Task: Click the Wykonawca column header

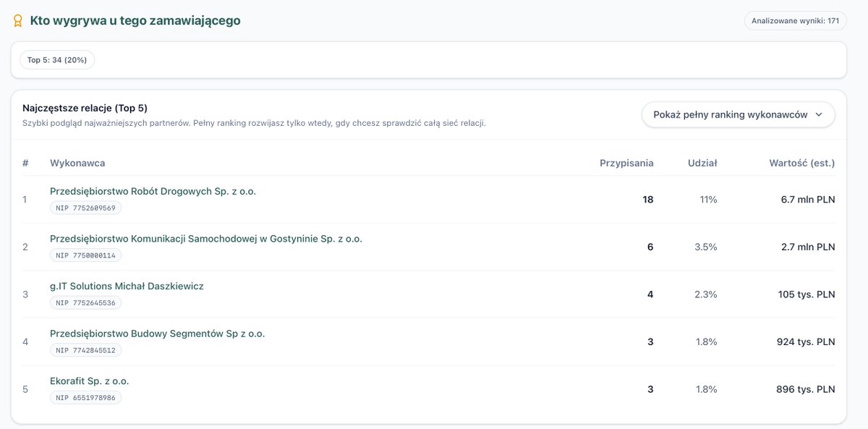Action: (77, 163)
